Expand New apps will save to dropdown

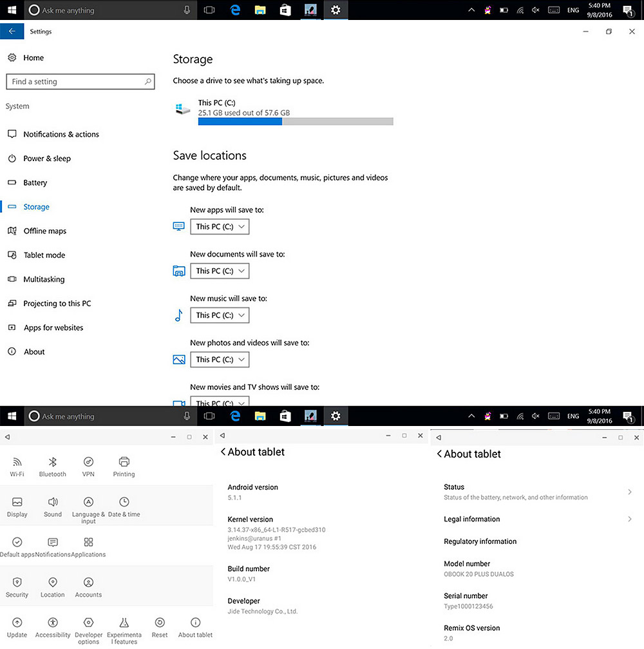[220, 227]
